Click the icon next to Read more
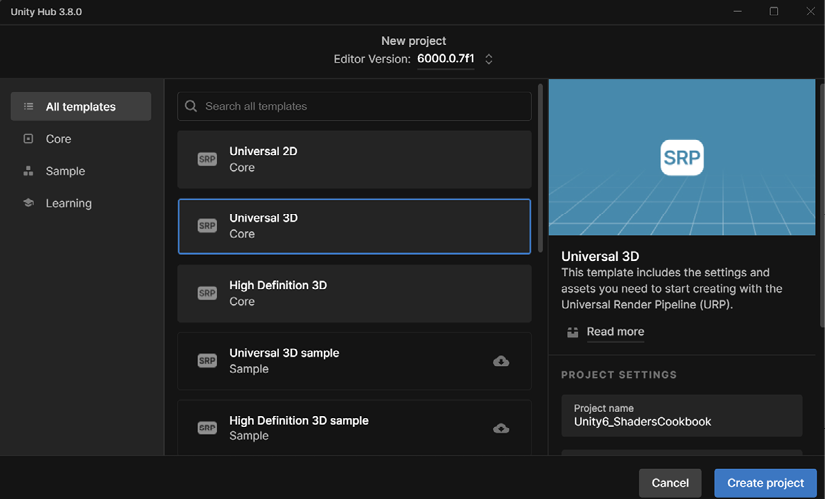The height and width of the screenshot is (499, 825). (572, 332)
